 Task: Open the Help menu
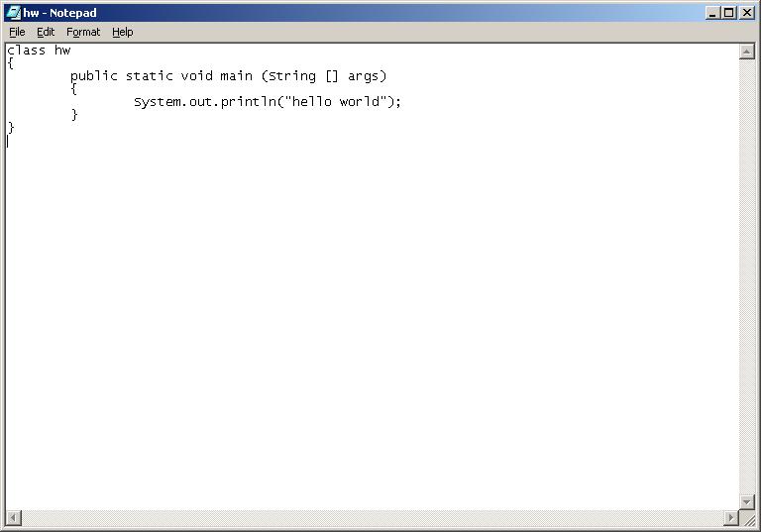click(122, 32)
